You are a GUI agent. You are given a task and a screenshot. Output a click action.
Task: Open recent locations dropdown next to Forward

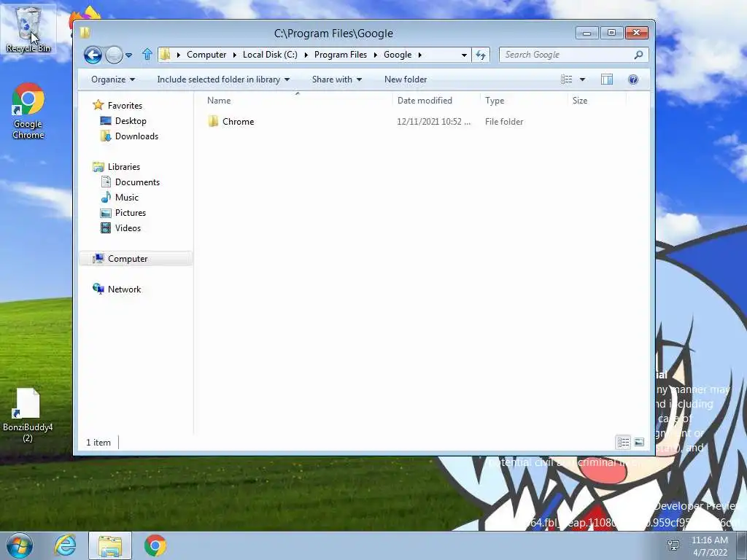coord(128,55)
